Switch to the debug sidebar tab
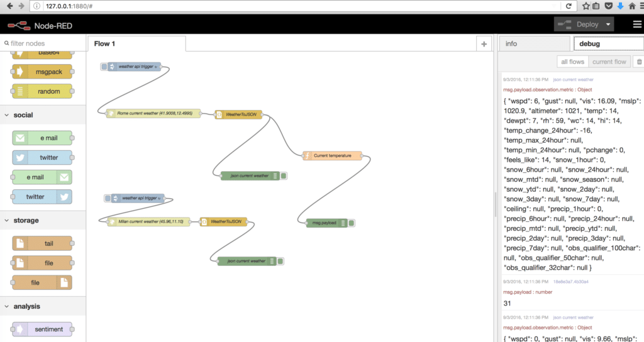Viewport: 644px width, 342px height. [x=608, y=43]
